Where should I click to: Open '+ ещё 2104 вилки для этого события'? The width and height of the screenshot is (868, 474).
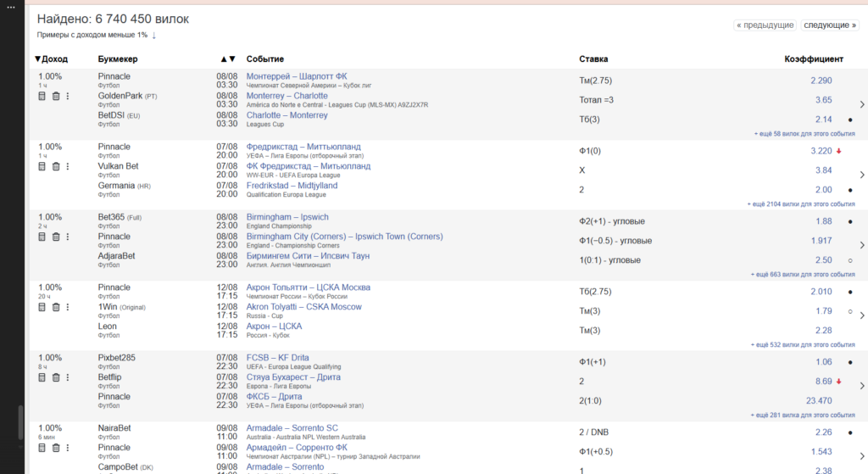tap(801, 204)
